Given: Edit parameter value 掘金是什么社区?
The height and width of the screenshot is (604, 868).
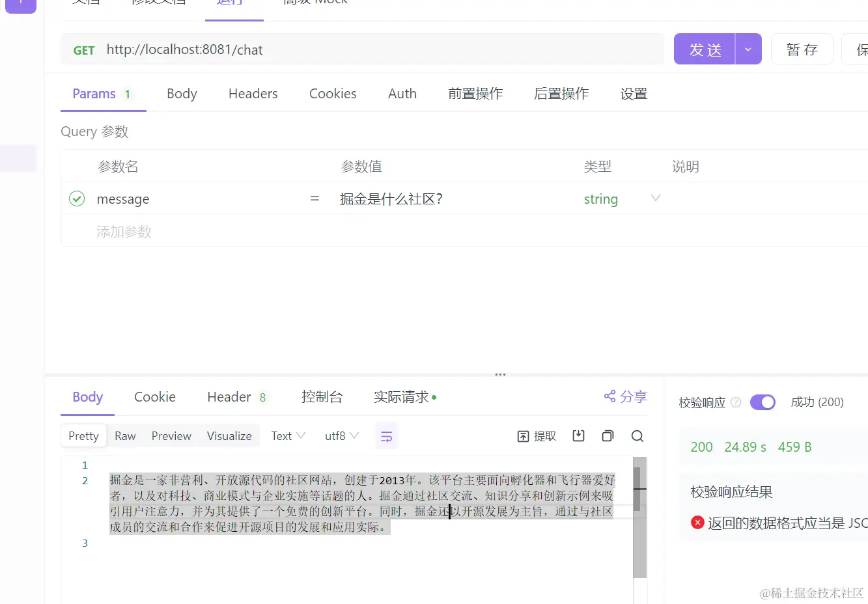Looking at the screenshot, I should coord(391,199).
